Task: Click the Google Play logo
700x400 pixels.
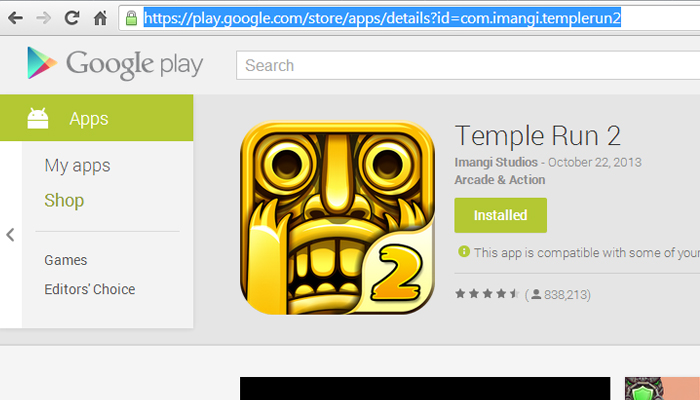Action: (115, 63)
